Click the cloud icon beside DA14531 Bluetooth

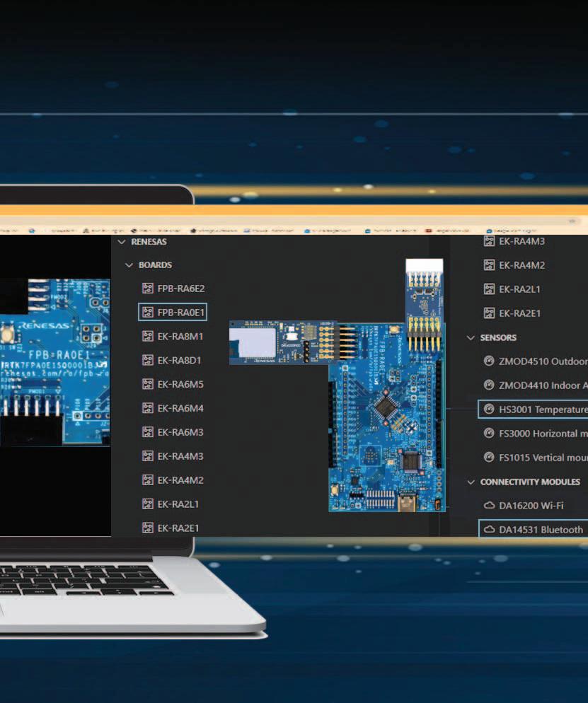click(x=490, y=530)
